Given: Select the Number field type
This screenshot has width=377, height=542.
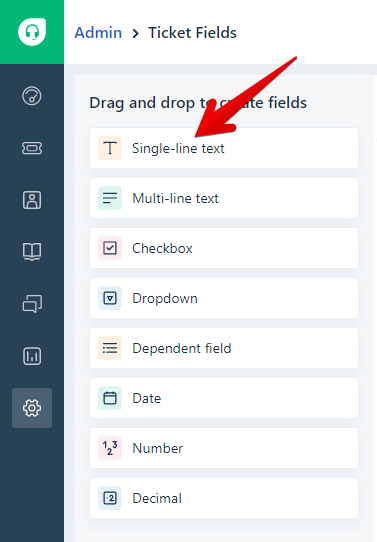Looking at the screenshot, I should click(224, 448).
